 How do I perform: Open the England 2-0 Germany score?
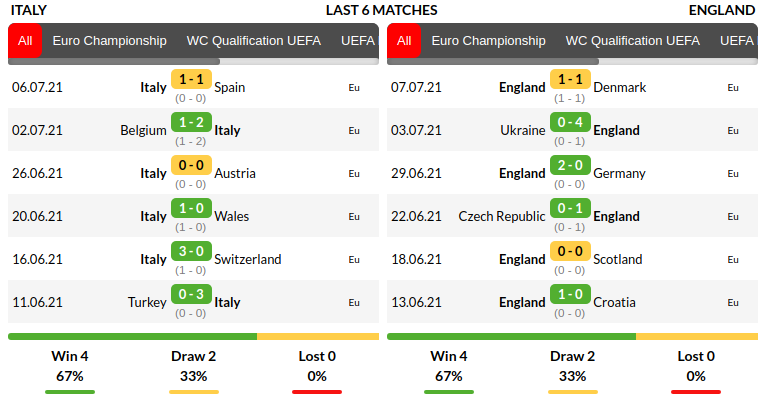coord(569,165)
